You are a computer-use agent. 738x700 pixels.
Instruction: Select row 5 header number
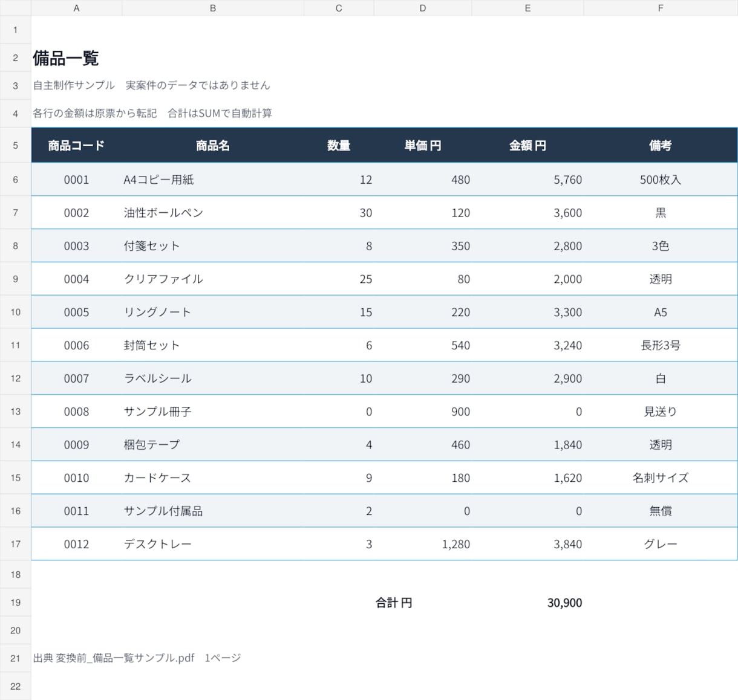pyautogui.click(x=16, y=145)
